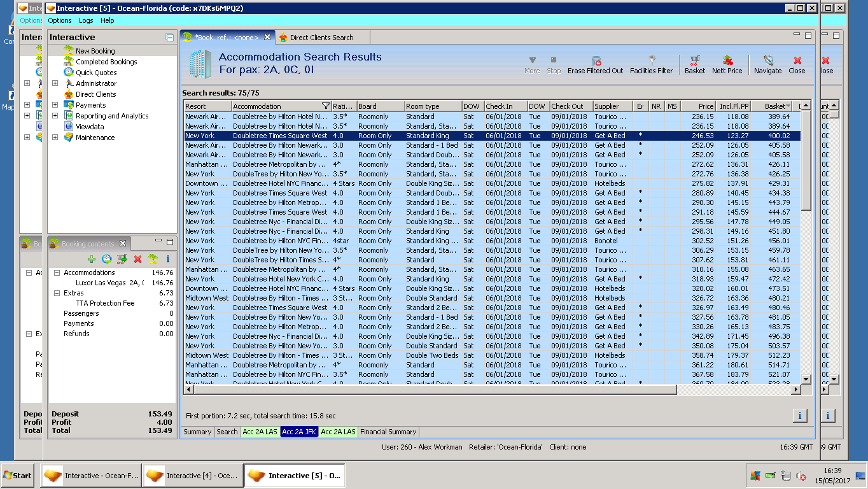Select Quick Quotes in the navigation tree
This screenshot has height=489, width=868.
point(96,73)
